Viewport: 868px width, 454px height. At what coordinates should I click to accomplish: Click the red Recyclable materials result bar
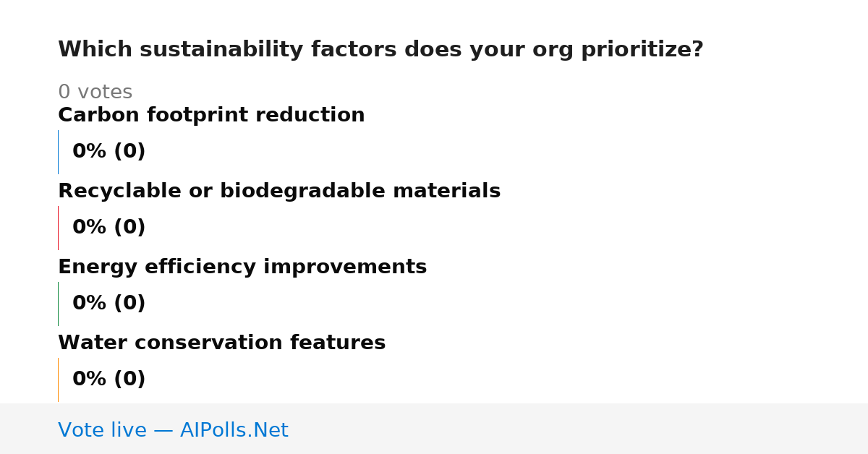(58, 228)
